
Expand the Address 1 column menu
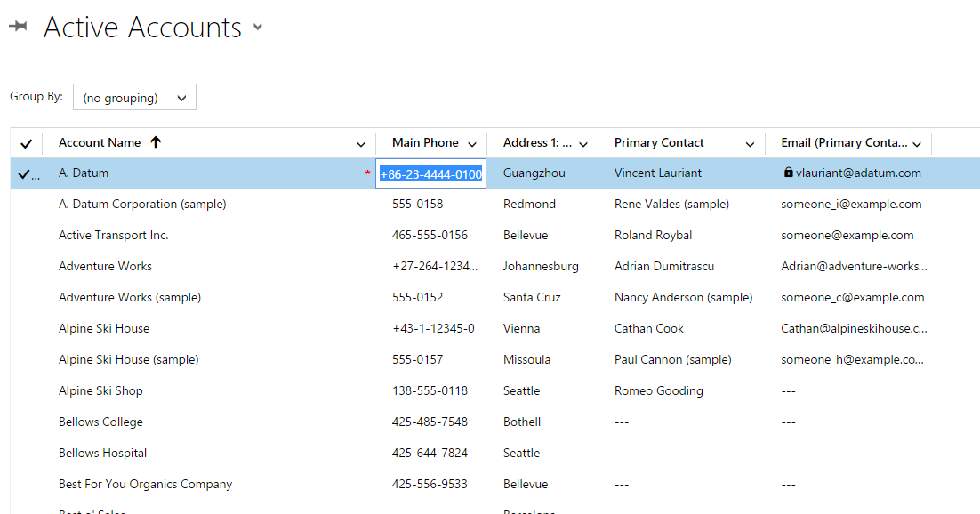point(583,143)
